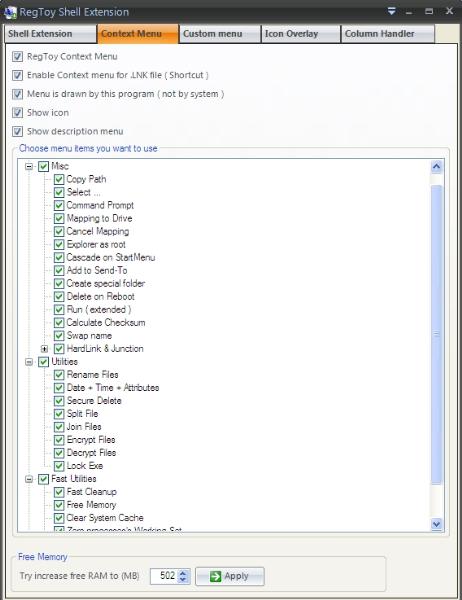462x600 pixels.
Task: Collapse the Misc tree group
Action: [29, 166]
